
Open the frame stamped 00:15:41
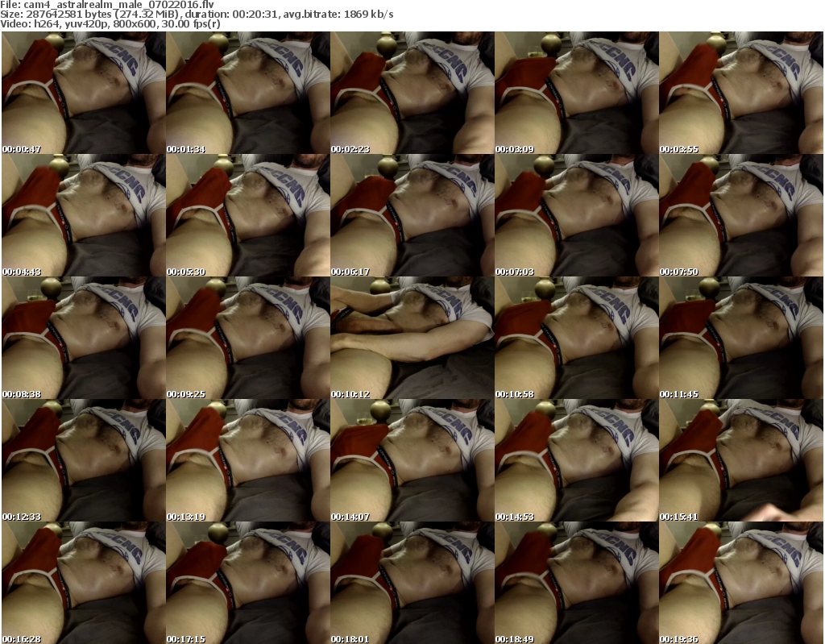(x=741, y=460)
